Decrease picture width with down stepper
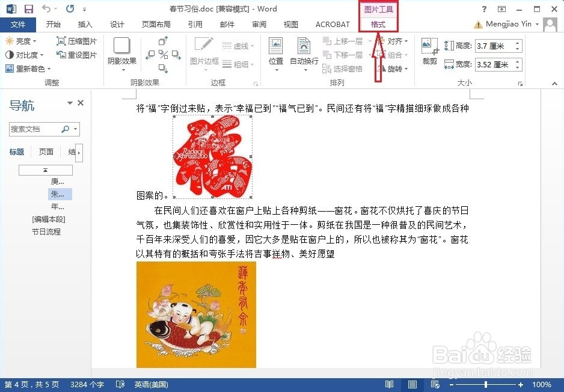 pyautogui.click(x=518, y=68)
